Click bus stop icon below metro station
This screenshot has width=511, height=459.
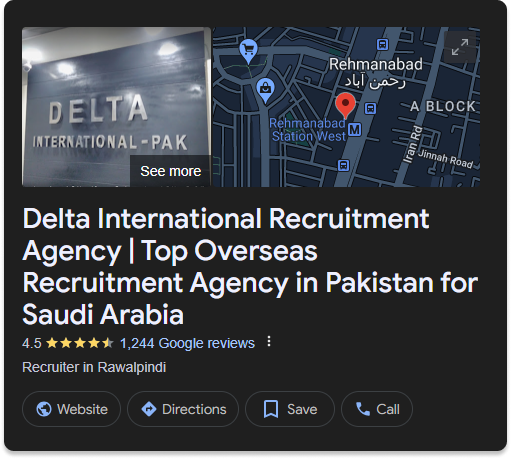click(344, 165)
